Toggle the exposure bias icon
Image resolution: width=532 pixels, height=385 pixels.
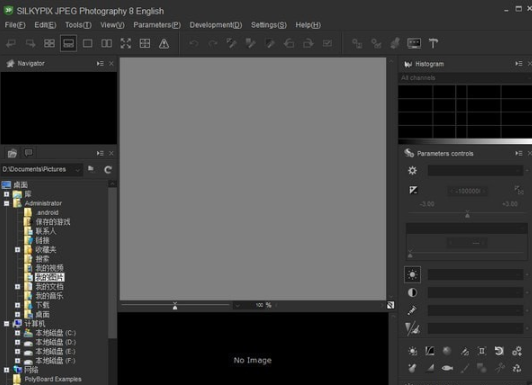pos(413,190)
